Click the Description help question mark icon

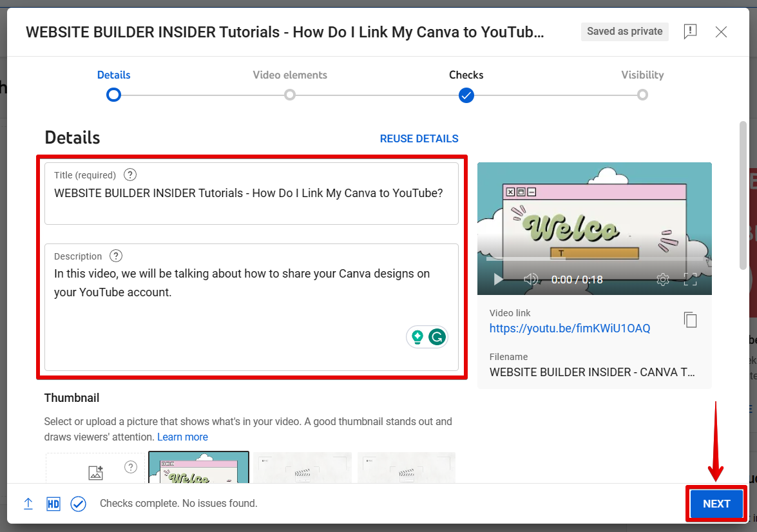116,256
